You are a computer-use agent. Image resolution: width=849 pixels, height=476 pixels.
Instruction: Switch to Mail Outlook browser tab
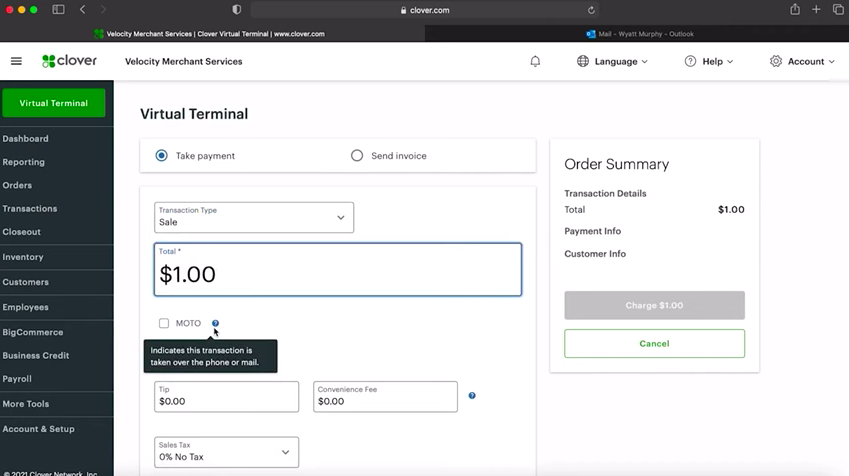(x=639, y=34)
